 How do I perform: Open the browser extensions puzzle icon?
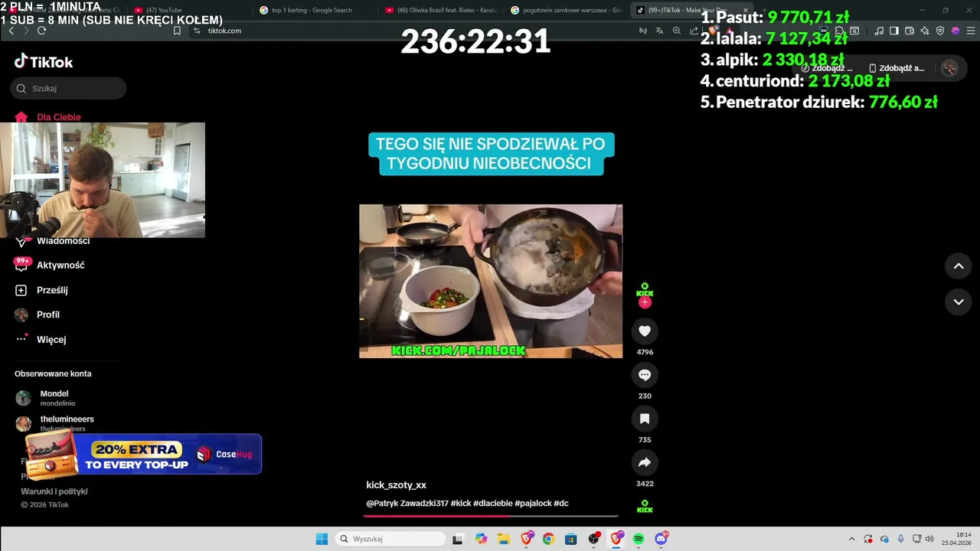pyautogui.click(x=839, y=31)
